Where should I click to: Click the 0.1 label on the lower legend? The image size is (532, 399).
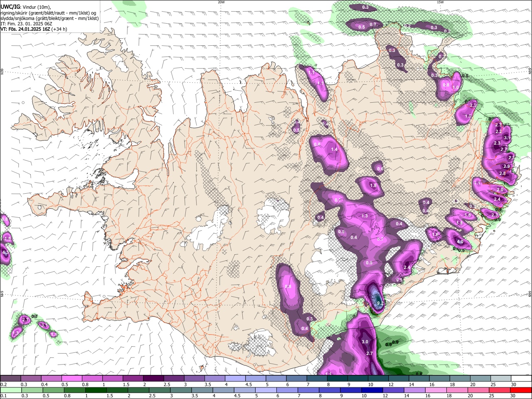pos(4,396)
